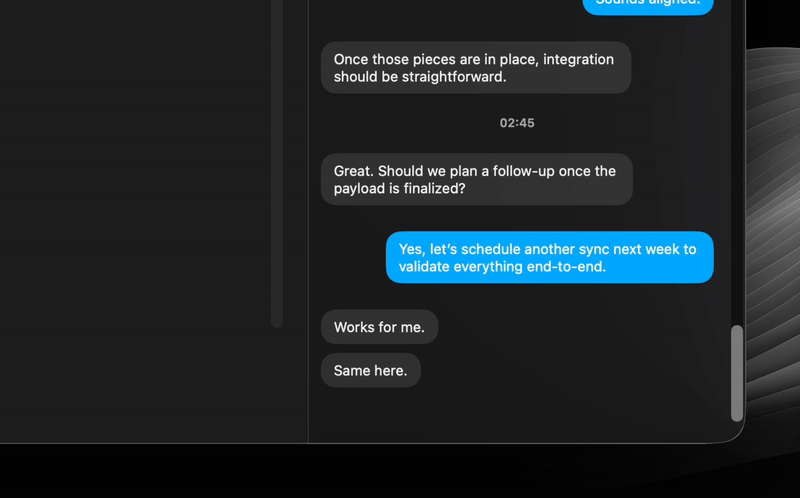This screenshot has width=800, height=498.
Task: Click empty conversation space below "Same here."
Action: point(518,414)
